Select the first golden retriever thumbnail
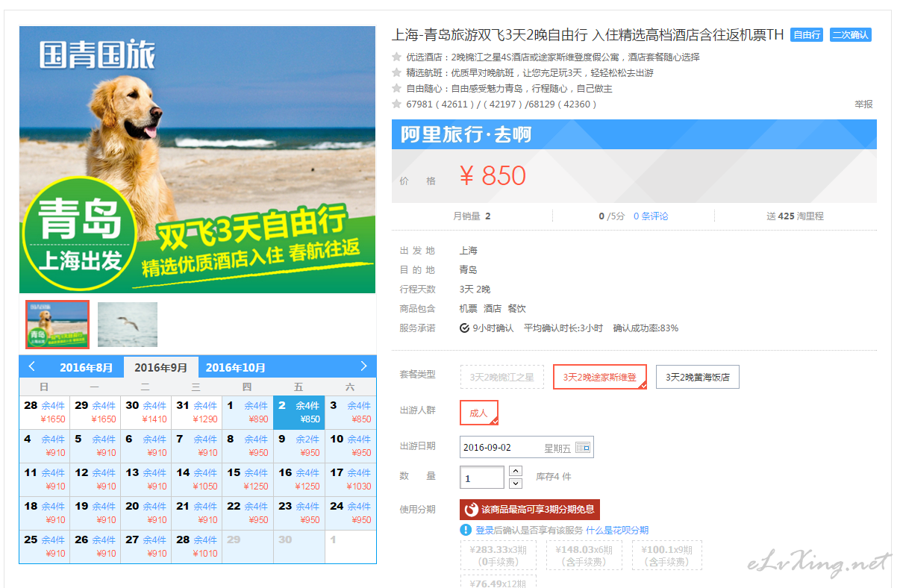 click(57, 325)
